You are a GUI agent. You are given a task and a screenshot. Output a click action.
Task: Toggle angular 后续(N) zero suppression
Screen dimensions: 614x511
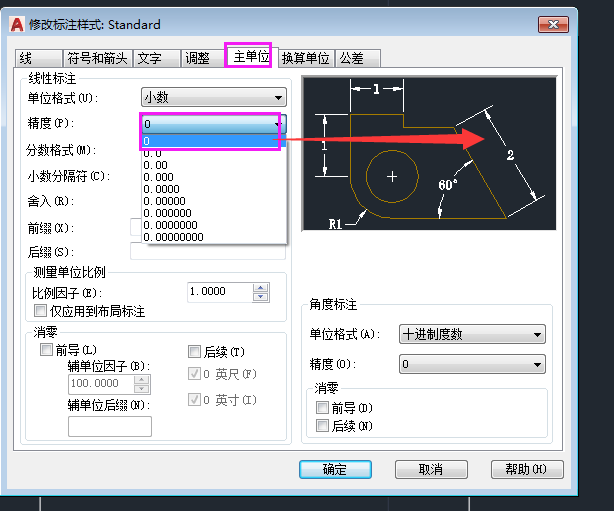click(x=322, y=425)
